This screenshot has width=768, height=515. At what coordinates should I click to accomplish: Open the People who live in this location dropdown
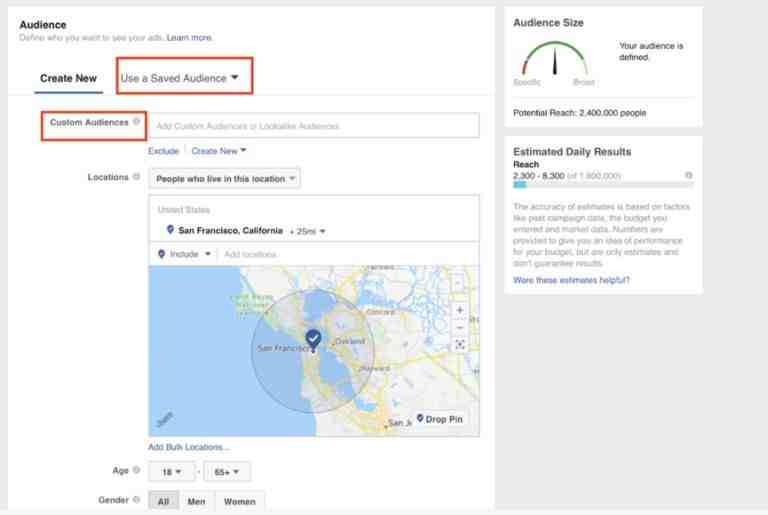click(225, 179)
